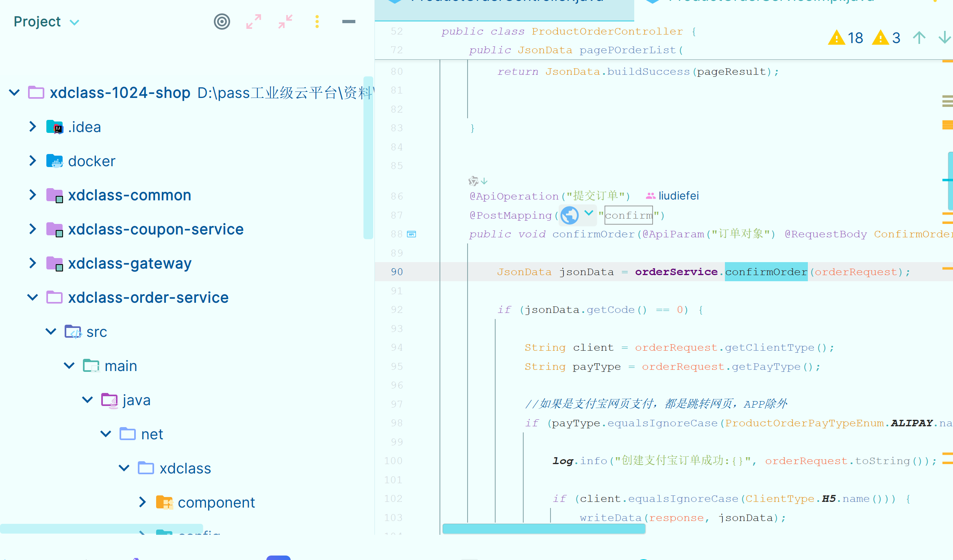
Task: Click the docker folder icon
Action: point(54,161)
